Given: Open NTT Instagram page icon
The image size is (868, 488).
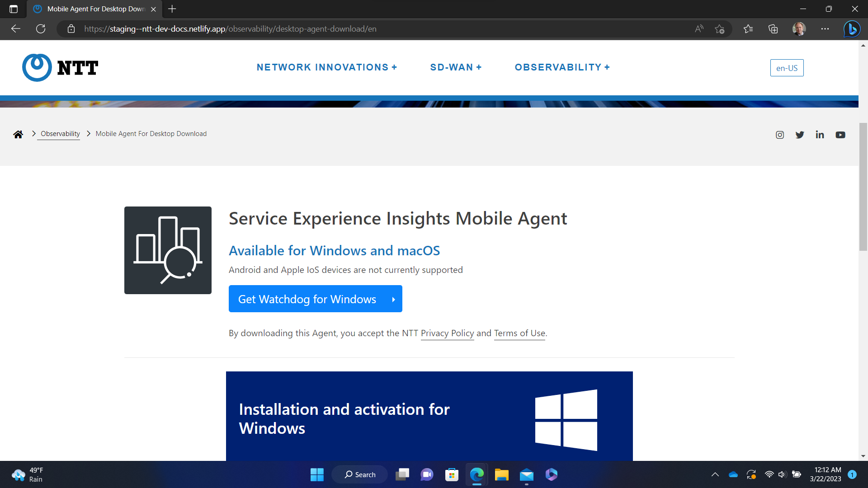Looking at the screenshot, I should click(780, 135).
